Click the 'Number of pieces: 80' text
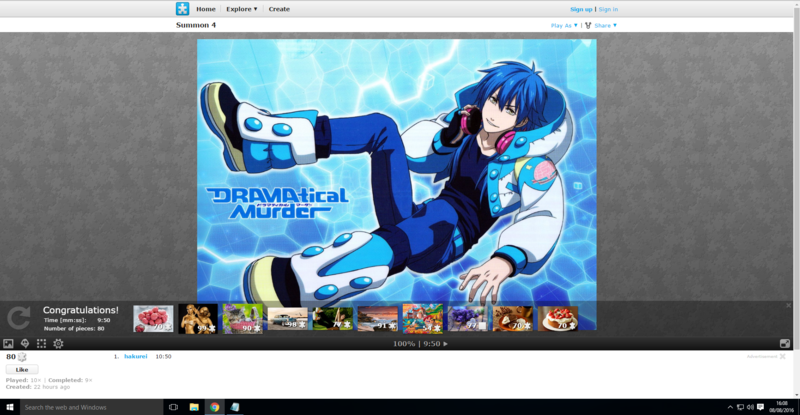 point(74,328)
